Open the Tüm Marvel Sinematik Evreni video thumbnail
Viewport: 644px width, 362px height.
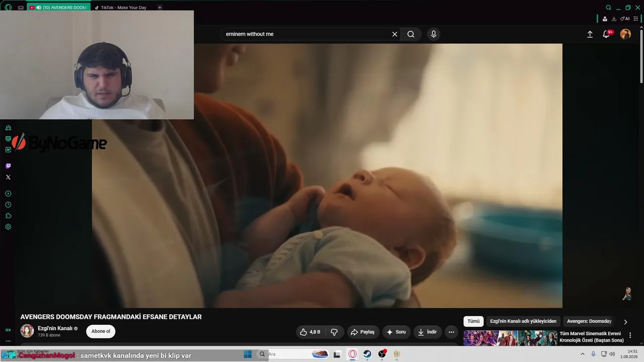coord(510,338)
